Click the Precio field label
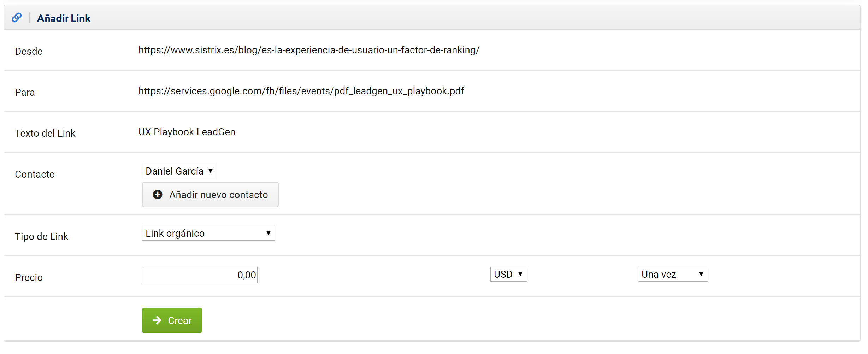 click(x=29, y=278)
